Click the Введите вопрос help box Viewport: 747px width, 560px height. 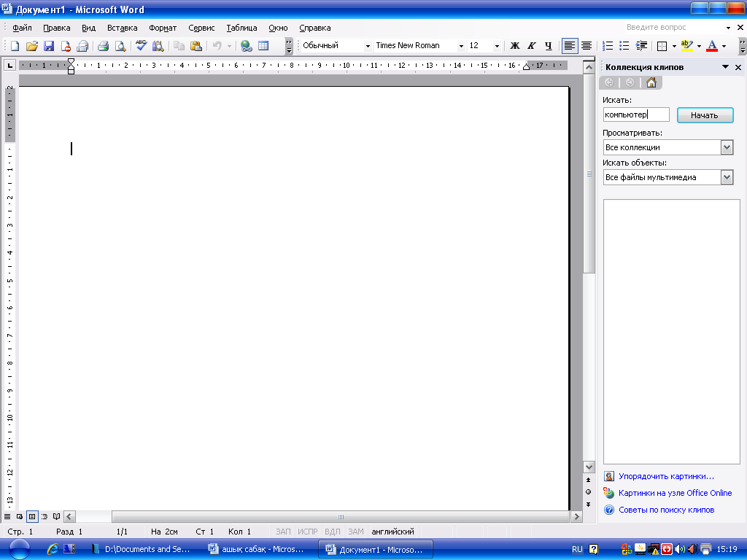[674, 28]
